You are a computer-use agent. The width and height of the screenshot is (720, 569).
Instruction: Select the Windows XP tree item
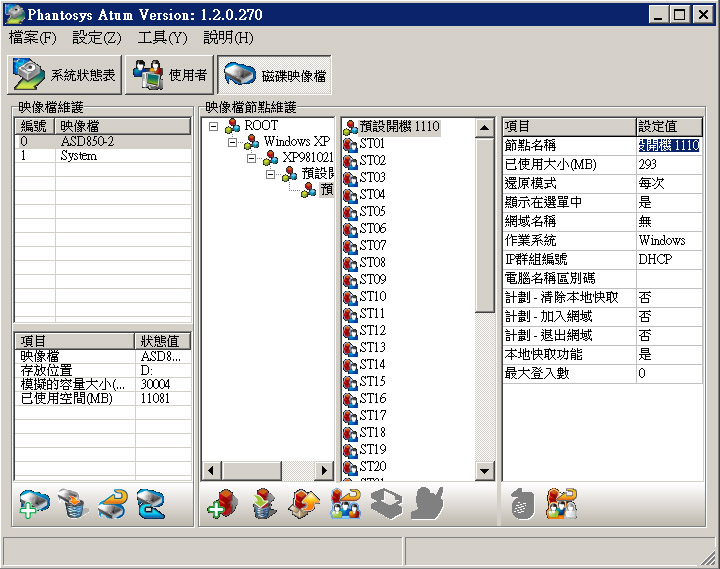pyautogui.click(x=297, y=141)
